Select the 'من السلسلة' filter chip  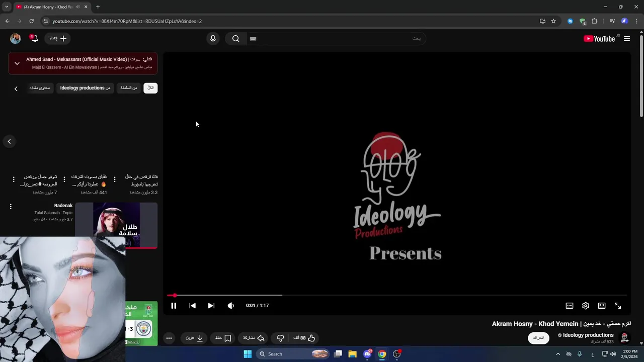point(128,88)
